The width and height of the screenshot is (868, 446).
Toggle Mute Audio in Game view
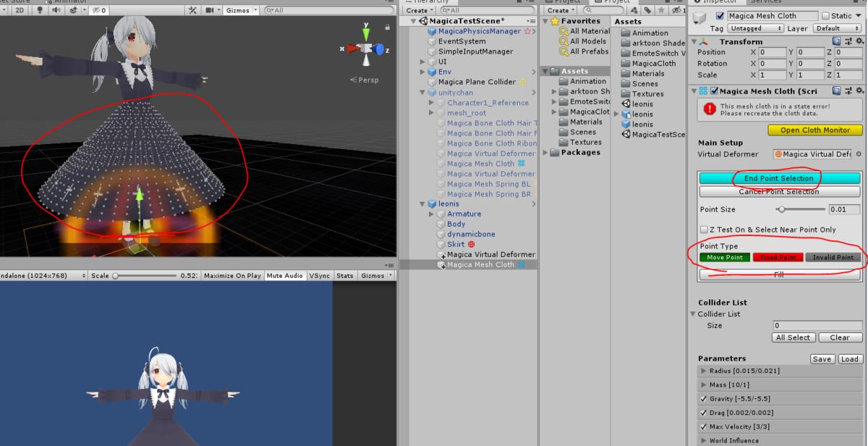[284, 276]
